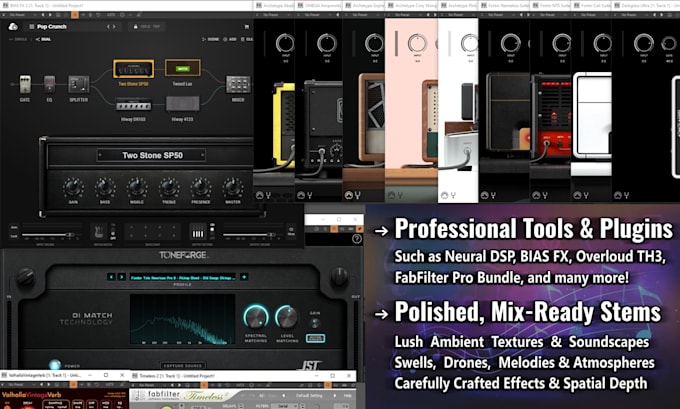Open the BIAS FX store cart icon

click(247, 27)
